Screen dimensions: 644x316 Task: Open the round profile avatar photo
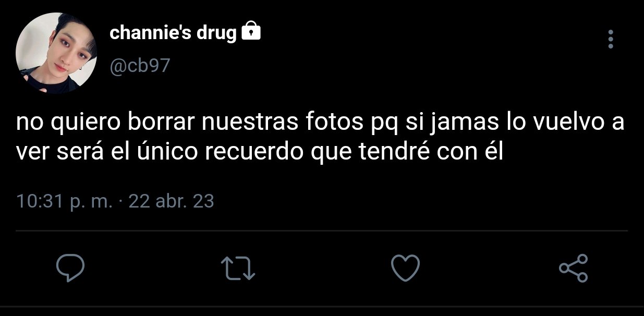pyautogui.click(x=56, y=54)
